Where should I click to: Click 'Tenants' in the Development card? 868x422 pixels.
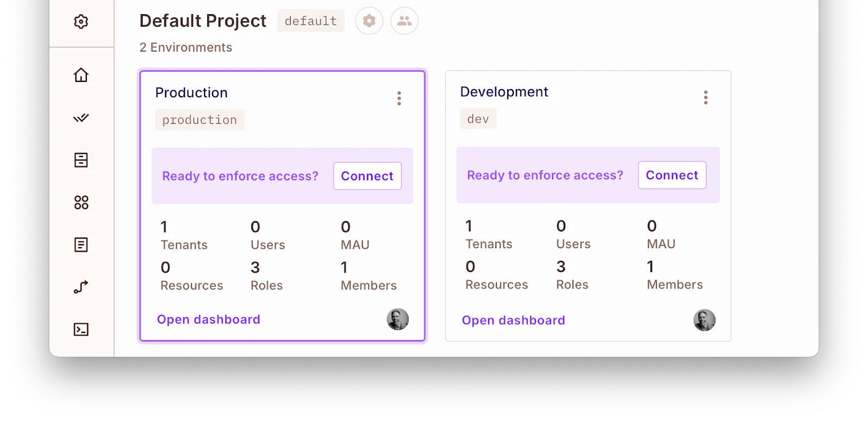[x=489, y=244]
